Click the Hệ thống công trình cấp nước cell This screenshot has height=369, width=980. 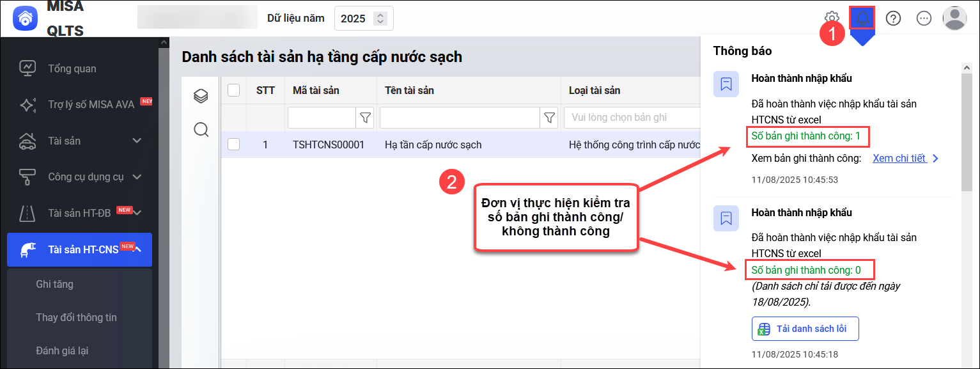coord(631,145)
